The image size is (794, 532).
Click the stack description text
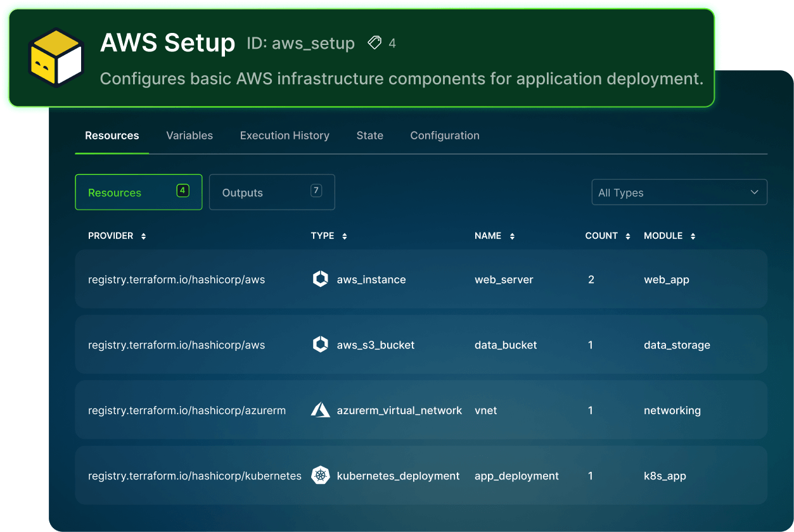[x=402, y=79]
